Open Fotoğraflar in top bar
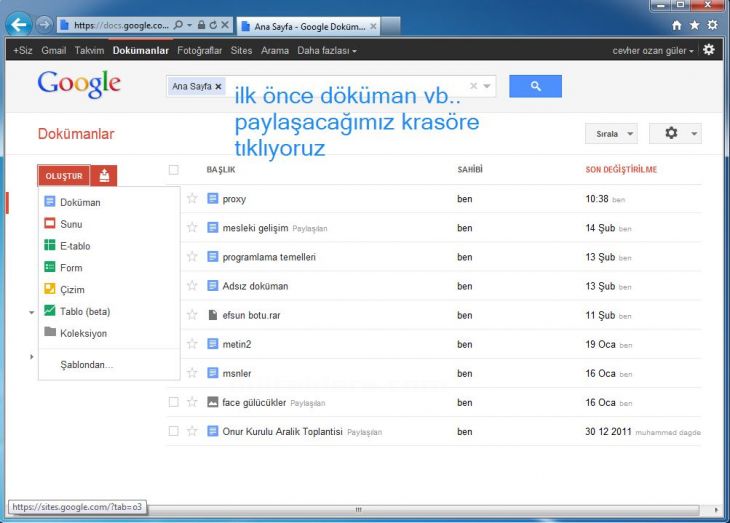The height and width of the screenshot is (523, 730). click(199, 50)
